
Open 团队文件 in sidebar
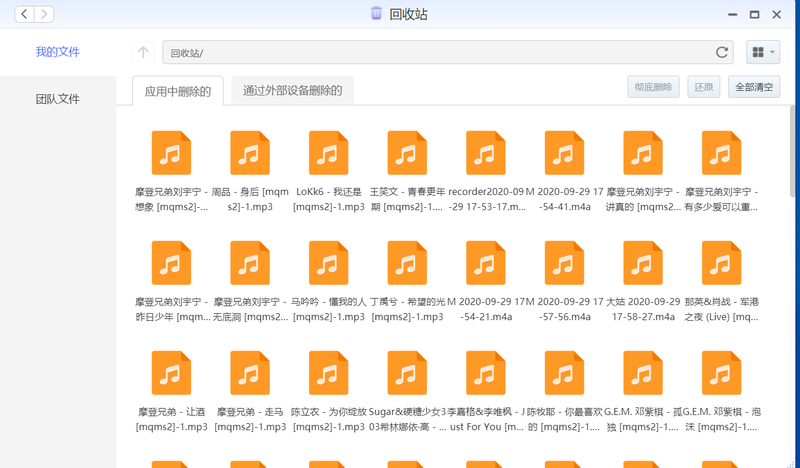pos(58,98)
